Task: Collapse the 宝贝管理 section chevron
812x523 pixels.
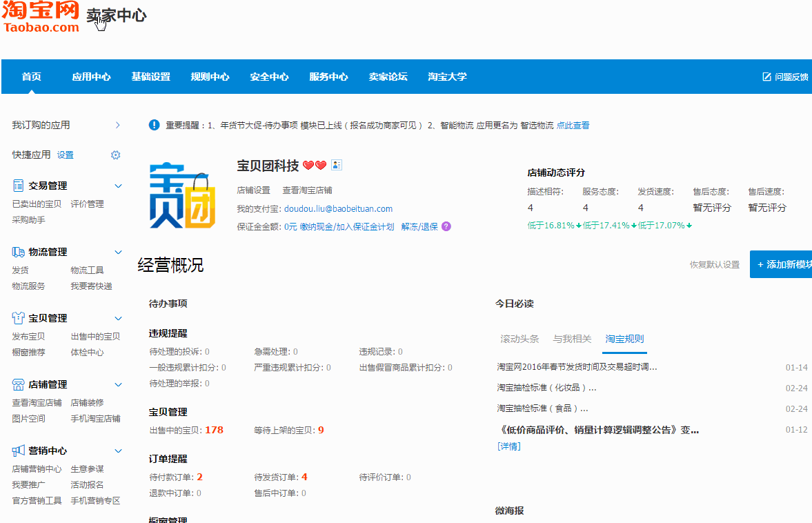Action: [x=118, y=318]
